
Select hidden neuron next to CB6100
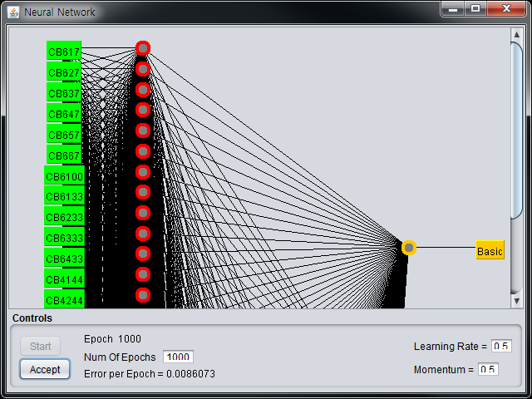(x=143, y=172)
